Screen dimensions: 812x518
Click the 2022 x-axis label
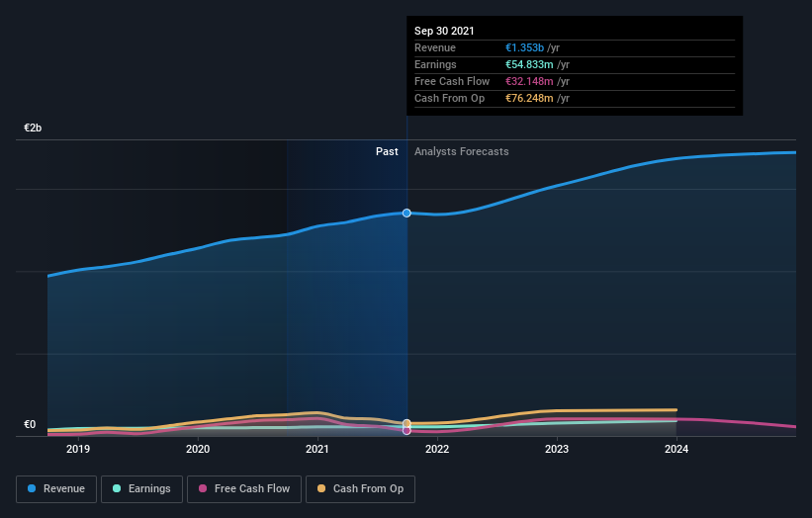tap(437, 449)
